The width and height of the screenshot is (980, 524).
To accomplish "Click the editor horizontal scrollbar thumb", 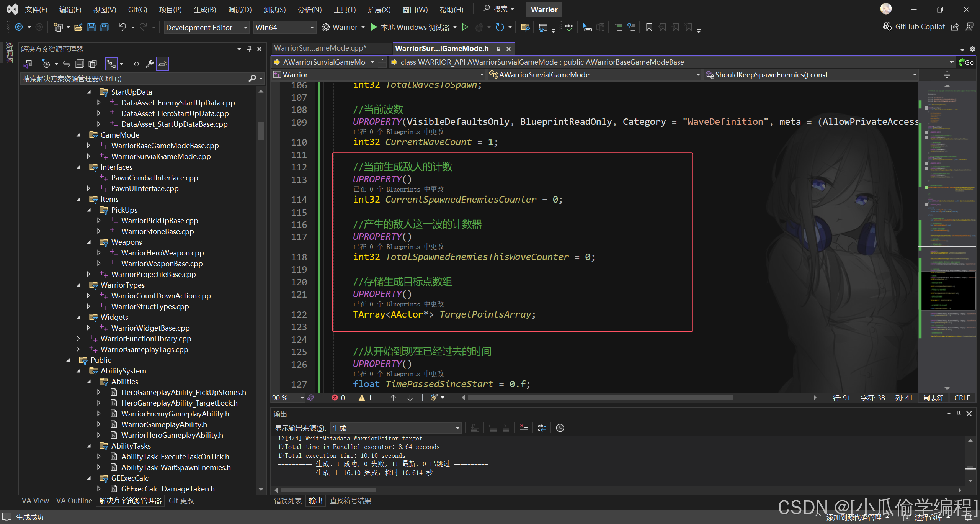I will 600,398.
